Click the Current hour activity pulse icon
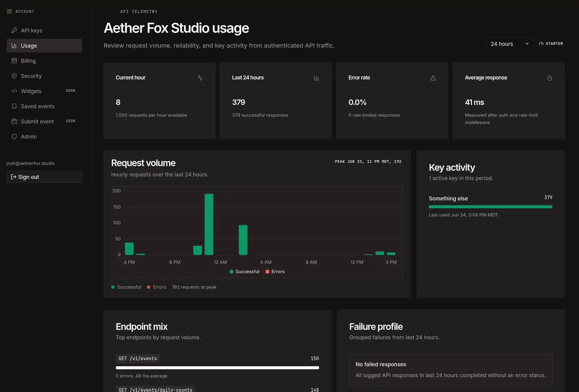The height and width of the screenshot is (392, 579). coord(200,78)
